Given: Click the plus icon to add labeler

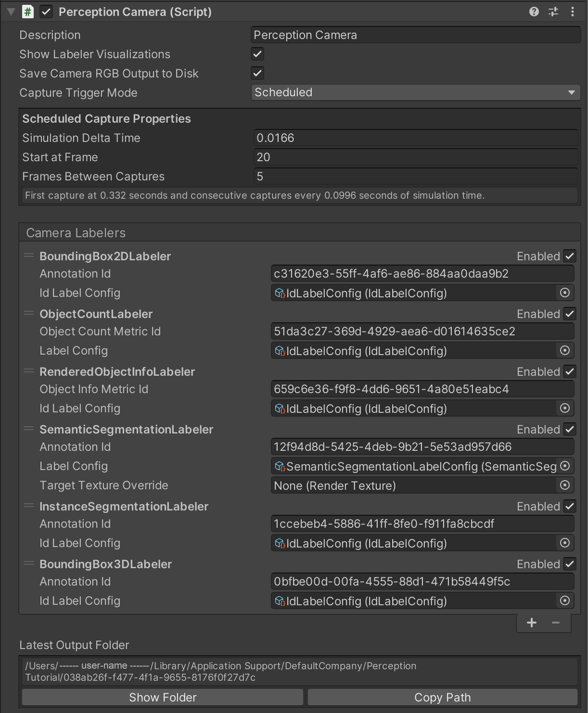Looking at the screenshot, I should tap(531, 623).
